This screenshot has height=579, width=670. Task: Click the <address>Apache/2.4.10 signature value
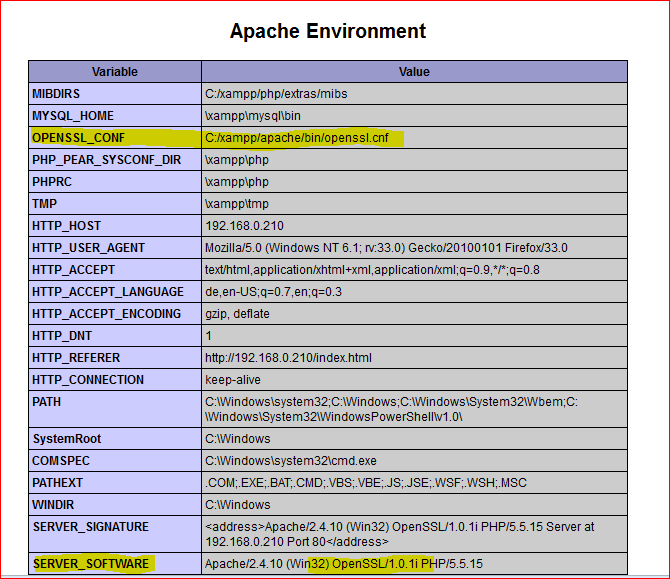[400, 534]
